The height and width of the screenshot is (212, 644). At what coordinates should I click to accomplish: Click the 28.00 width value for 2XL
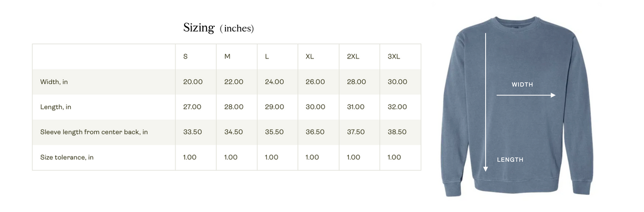tap(356, 82)
